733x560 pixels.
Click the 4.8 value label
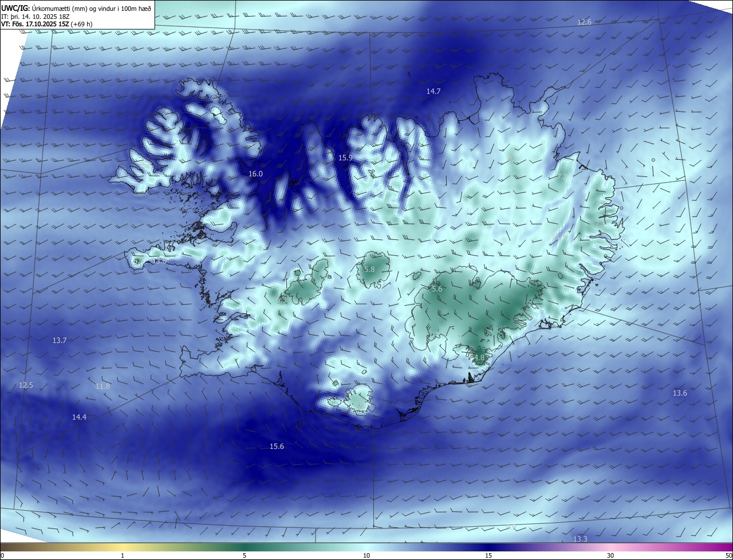point(479,358)
